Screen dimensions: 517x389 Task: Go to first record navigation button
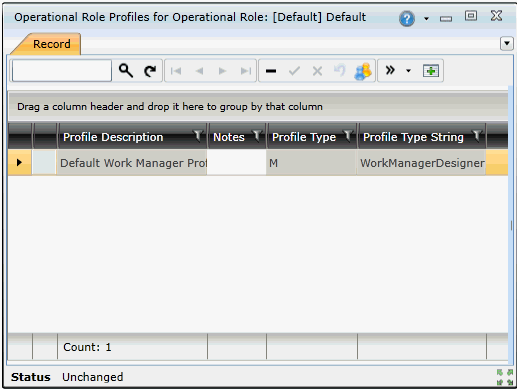pos(176,71)
